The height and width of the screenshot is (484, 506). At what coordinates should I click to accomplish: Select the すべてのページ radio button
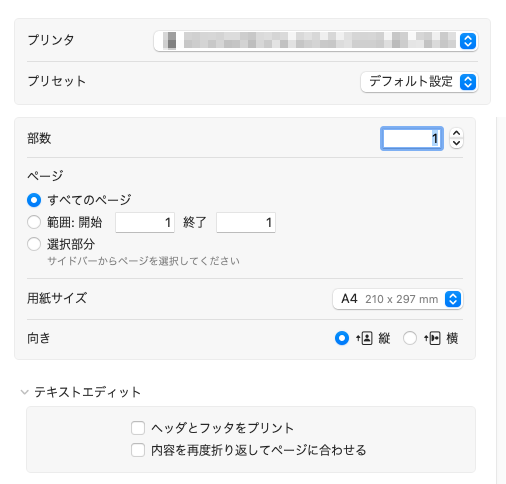tap(34, 200)
